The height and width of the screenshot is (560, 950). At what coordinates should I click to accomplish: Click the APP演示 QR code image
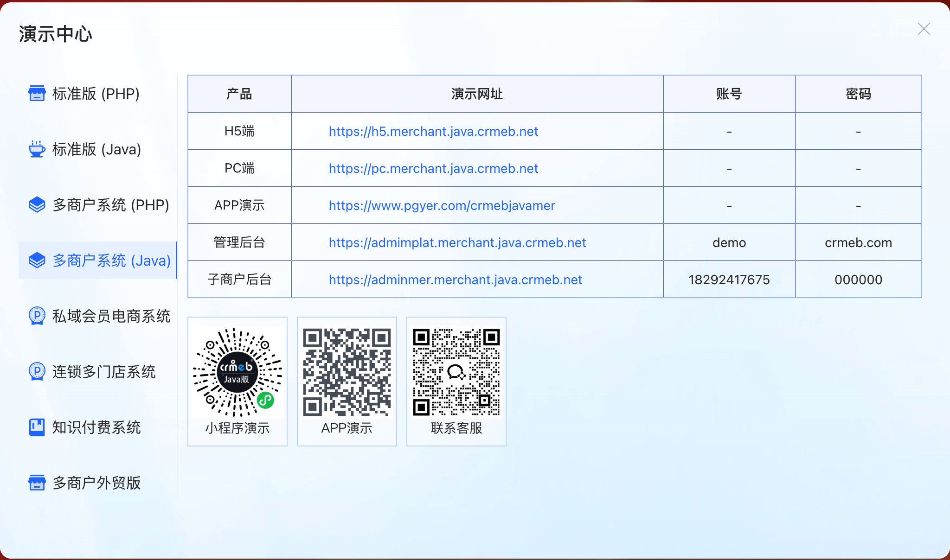click(347, 372)
